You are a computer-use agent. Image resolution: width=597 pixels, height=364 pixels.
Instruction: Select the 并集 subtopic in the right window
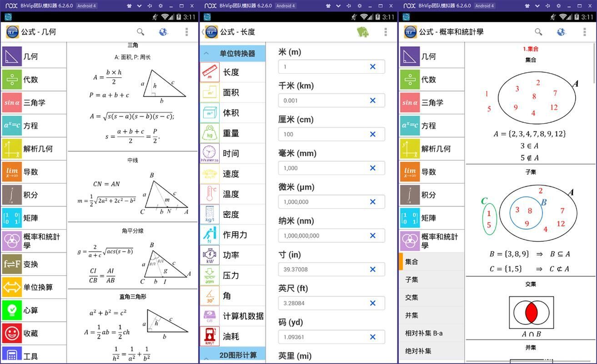(431, 315)
